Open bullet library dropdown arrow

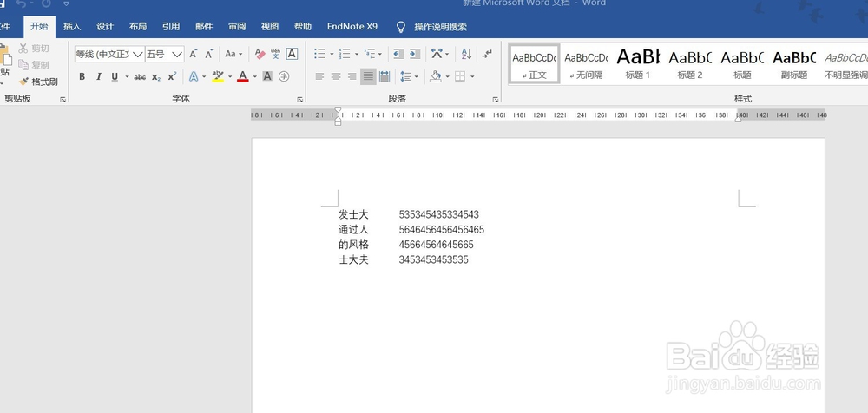point(332,54)
